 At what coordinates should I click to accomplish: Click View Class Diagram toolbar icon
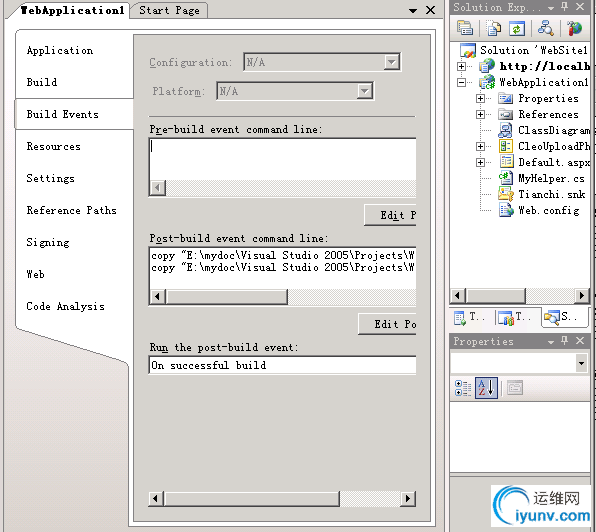point(545,28)
